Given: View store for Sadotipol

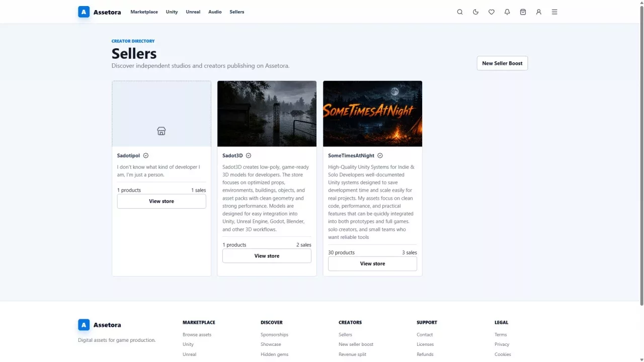Looking at the screenshot, I should tap(162, 201).
